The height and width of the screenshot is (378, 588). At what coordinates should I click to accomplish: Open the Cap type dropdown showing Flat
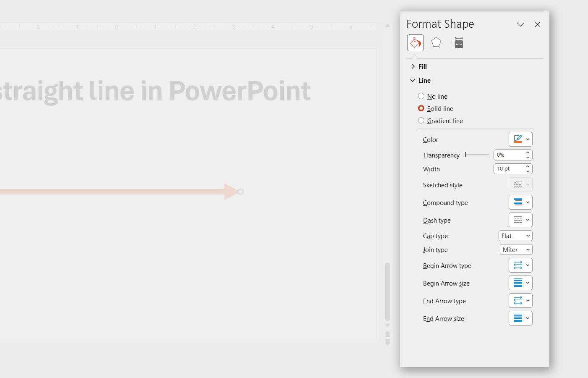[x=515, y=235]
